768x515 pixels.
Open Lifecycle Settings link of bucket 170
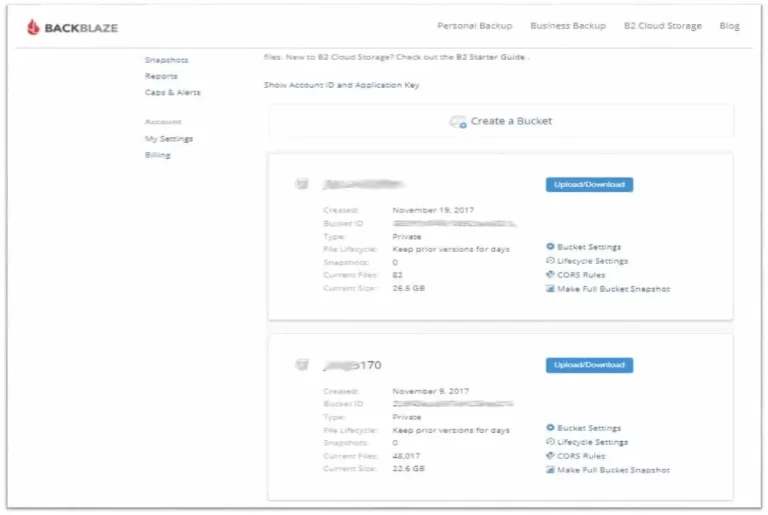point(593,442)
